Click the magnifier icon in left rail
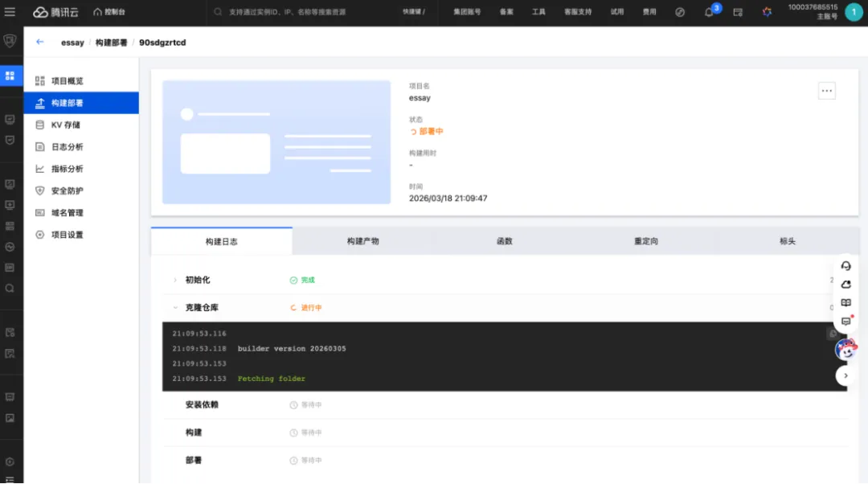Screen dimensions: 868x484 [10, 289]
